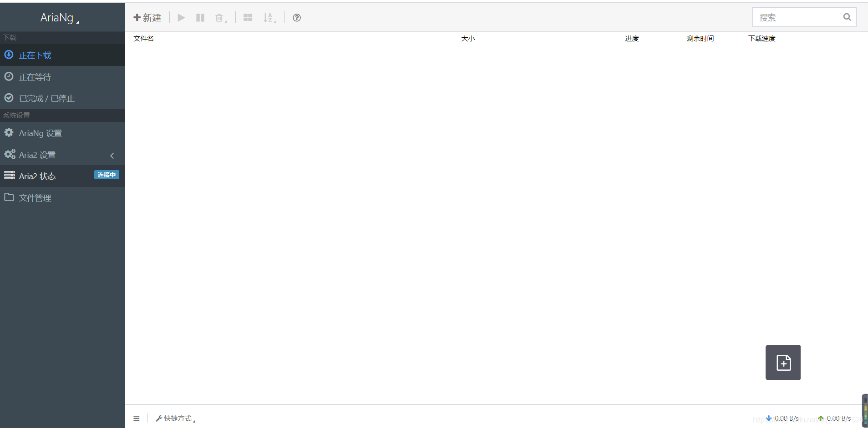This screenshot has width=868, height=428.
Task: Click the 连接中 status badge
Action: pos(107,175)
